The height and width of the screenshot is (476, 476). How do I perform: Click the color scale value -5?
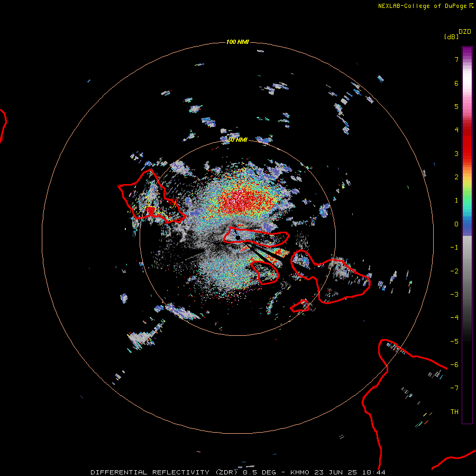(x=454, y=342)
